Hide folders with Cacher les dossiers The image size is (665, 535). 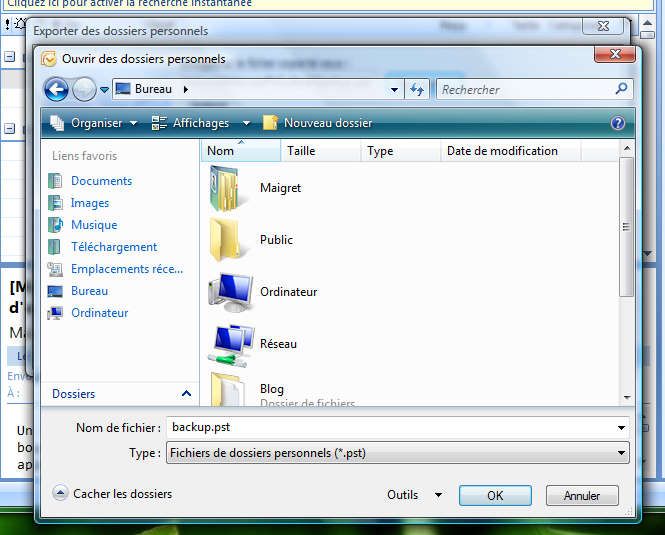point(112,494)
